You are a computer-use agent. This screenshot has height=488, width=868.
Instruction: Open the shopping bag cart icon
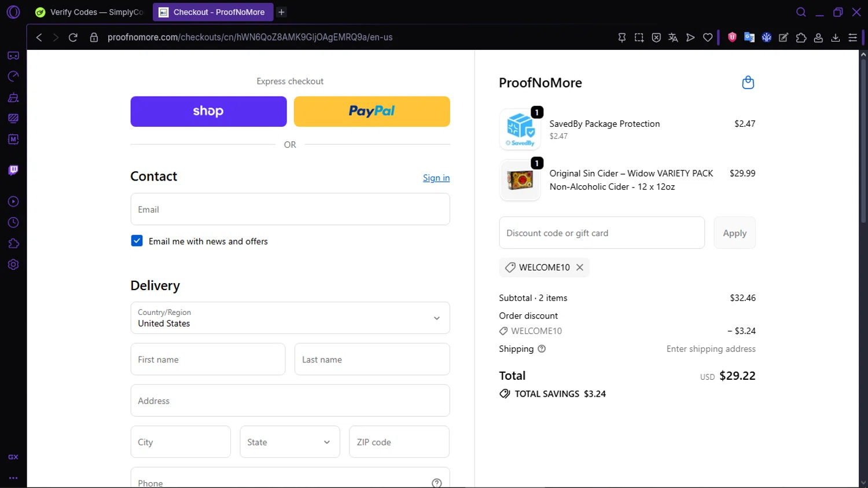748,82
